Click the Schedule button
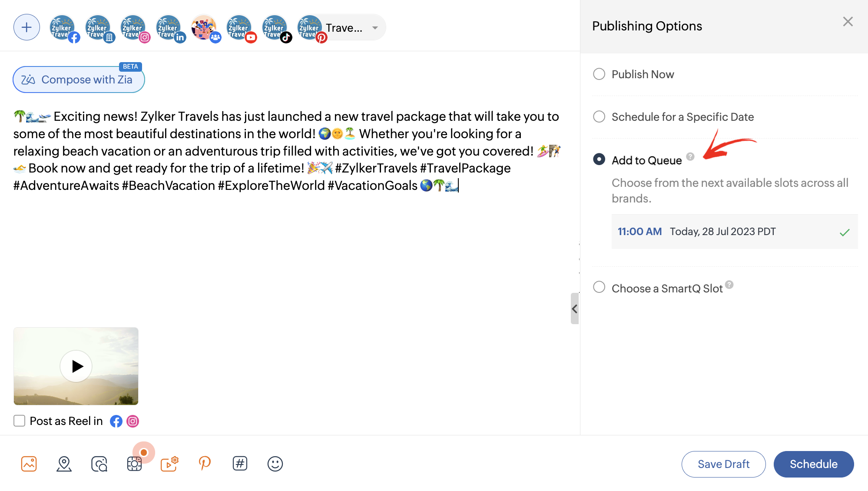 coord(813,464)
